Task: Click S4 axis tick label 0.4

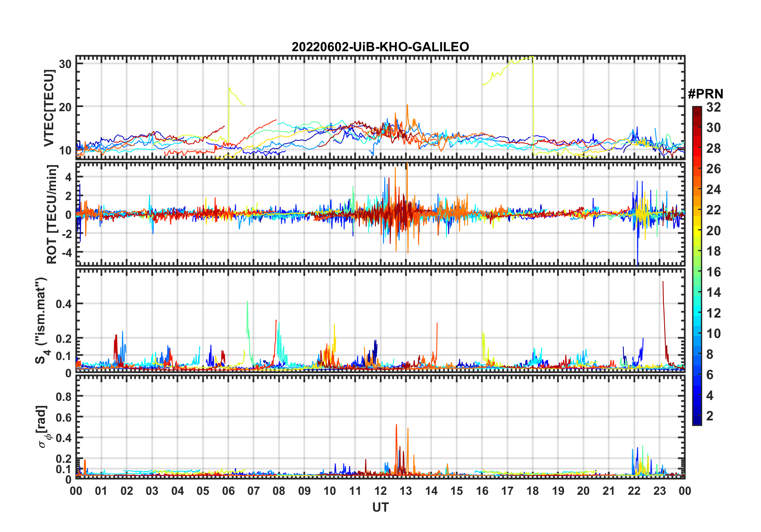Action: pos(64,304)
